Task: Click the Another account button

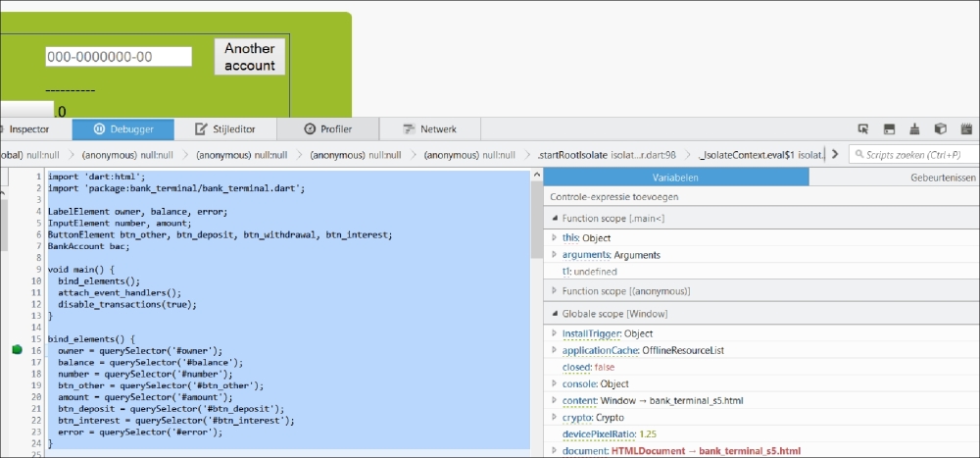Action: (249, 57)
